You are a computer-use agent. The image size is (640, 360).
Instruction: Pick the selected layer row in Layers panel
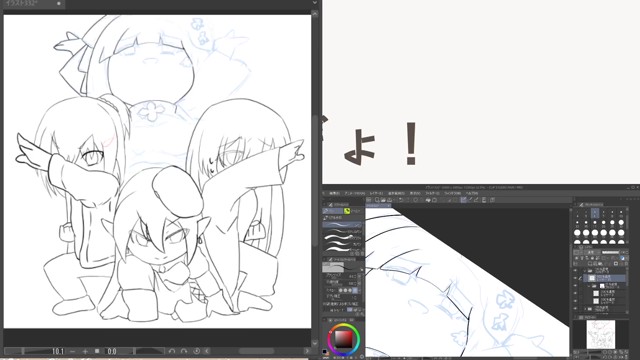tap(605, 278)
